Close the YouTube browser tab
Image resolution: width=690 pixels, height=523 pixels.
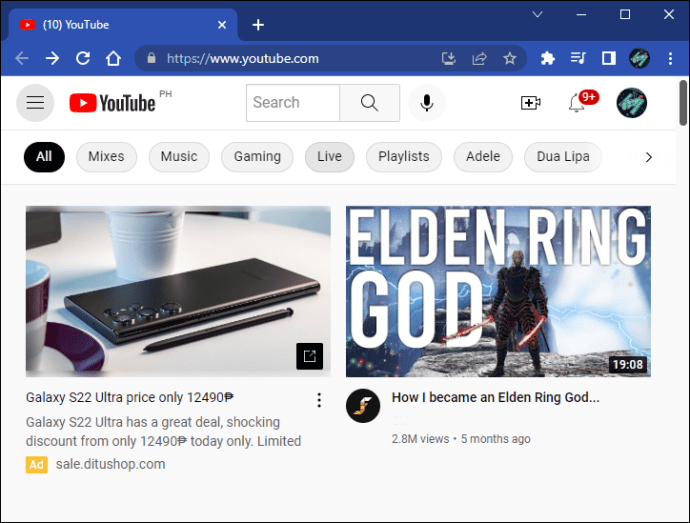coord(222,25)
